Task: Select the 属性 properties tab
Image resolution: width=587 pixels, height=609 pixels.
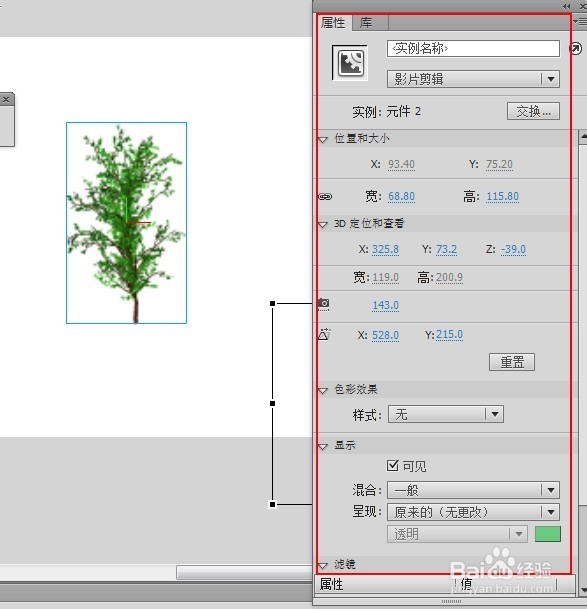Action: coord(333,23)
